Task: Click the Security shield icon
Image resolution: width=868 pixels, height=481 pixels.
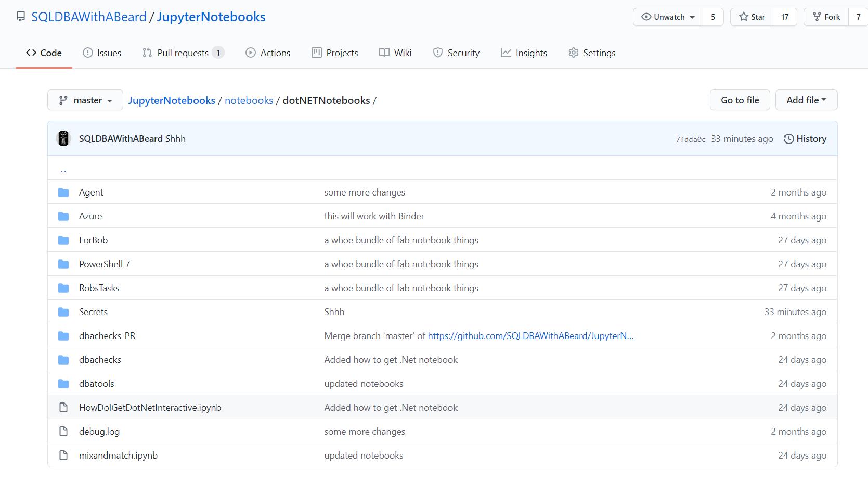Action: click(438, 53)
